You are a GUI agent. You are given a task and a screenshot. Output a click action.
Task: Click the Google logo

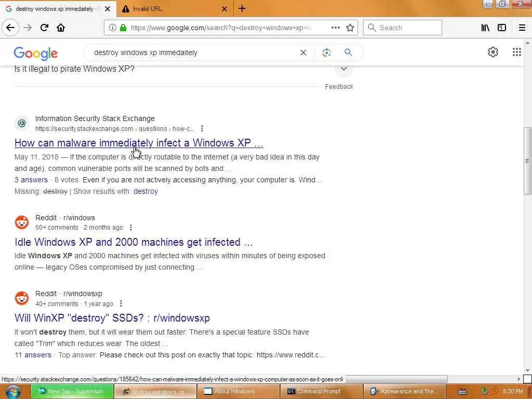[x=36, y=54]
